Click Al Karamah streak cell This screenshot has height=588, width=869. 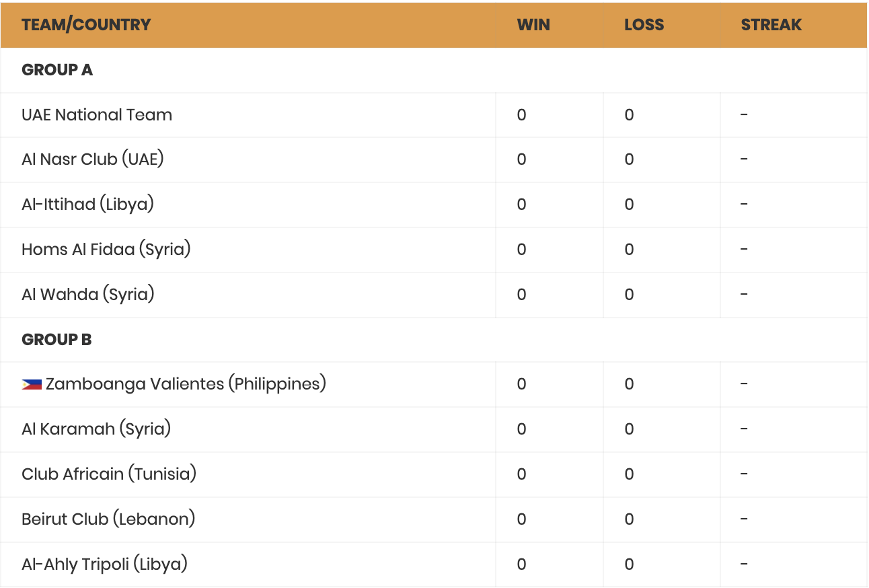[x=744, y=429]
